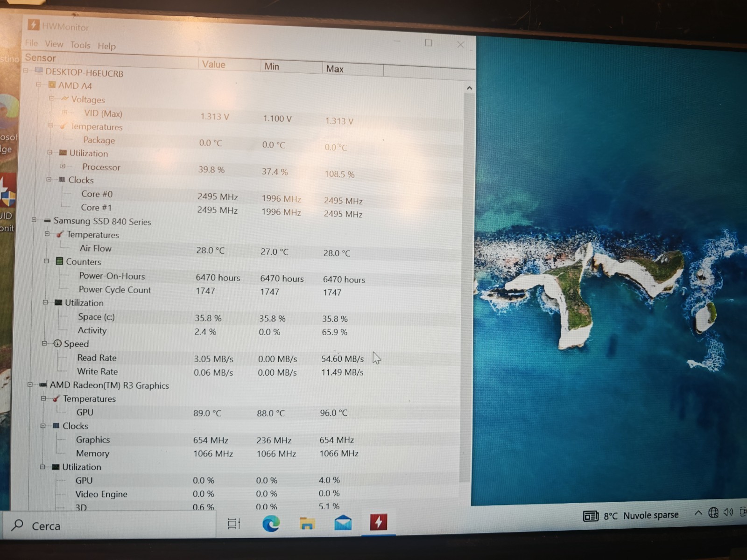Click the vertical scrollbar track
747x560 pixels.
(467, 287)
